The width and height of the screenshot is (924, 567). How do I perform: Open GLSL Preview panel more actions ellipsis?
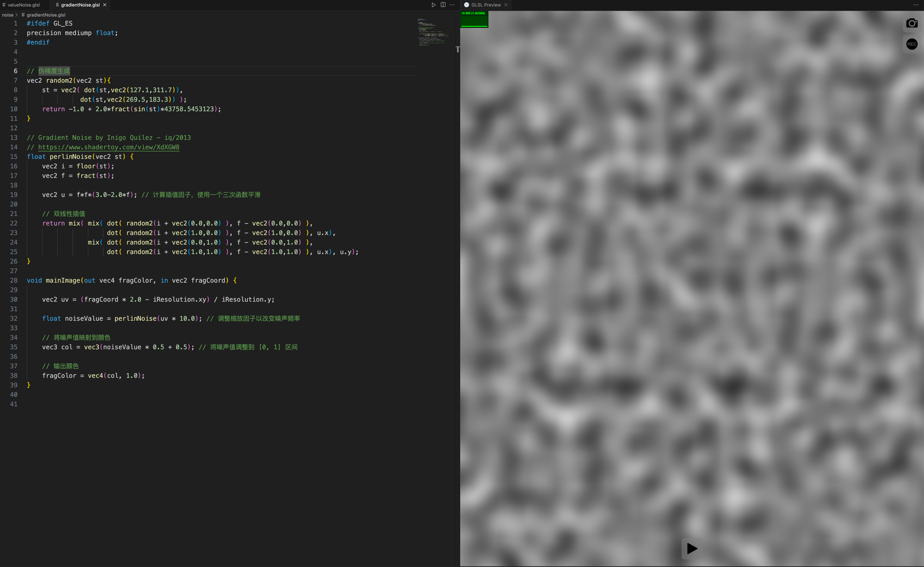point(915,5)
